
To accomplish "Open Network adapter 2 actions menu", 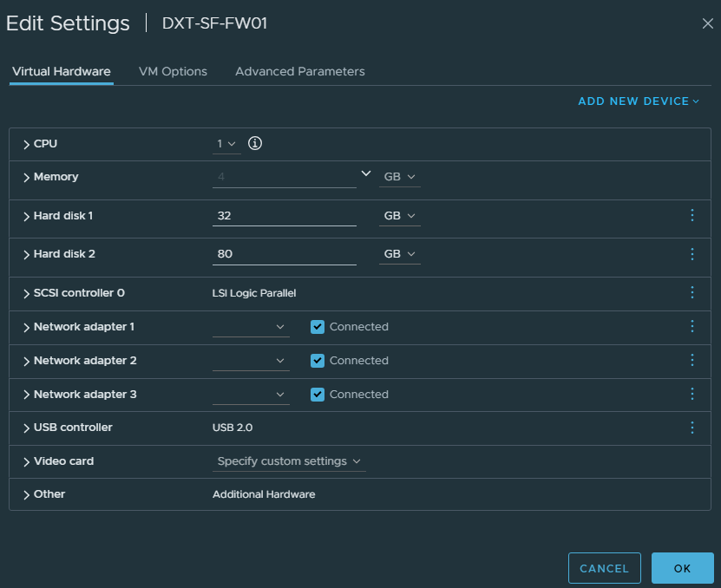I will tap(692, 360).
